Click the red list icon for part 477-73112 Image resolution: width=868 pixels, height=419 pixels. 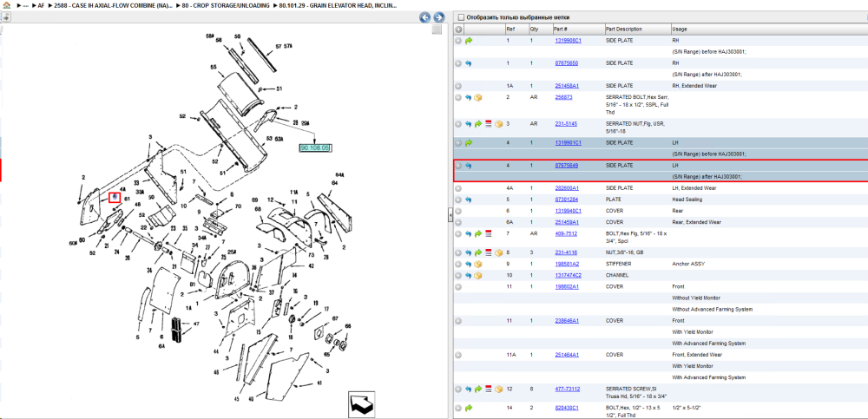click(x=488, y=390)
